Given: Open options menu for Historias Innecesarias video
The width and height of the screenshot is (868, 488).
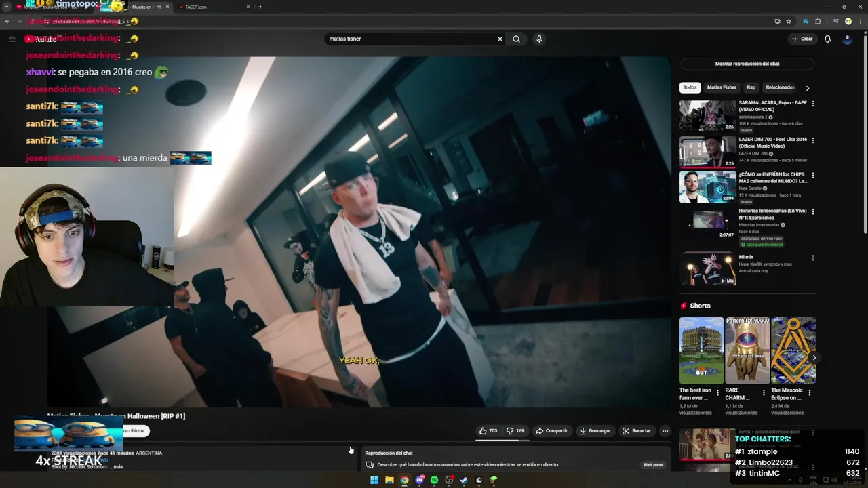Looking at the screenshot, I should click(812, 211).
